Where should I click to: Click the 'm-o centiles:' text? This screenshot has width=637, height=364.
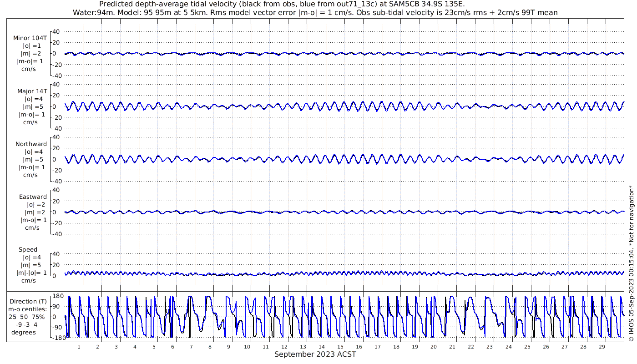[28, 309]
